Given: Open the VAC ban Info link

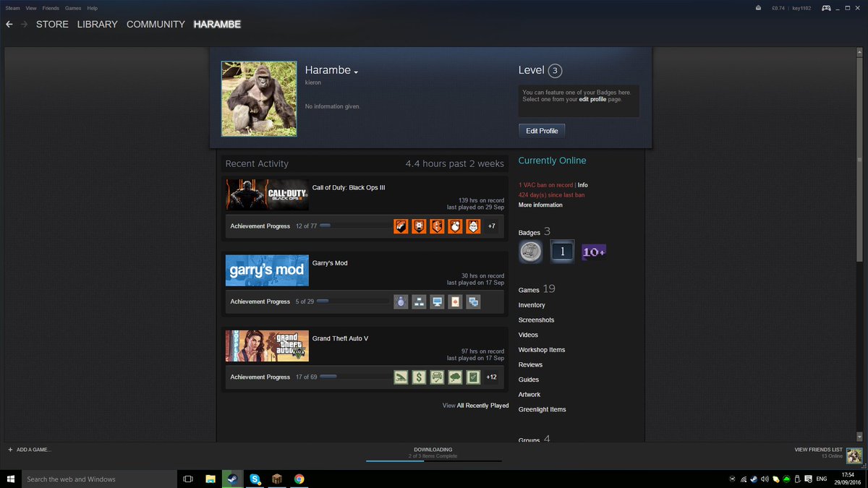Looking at the screenshot, I should pyautogui.click(x=582, y=185).
